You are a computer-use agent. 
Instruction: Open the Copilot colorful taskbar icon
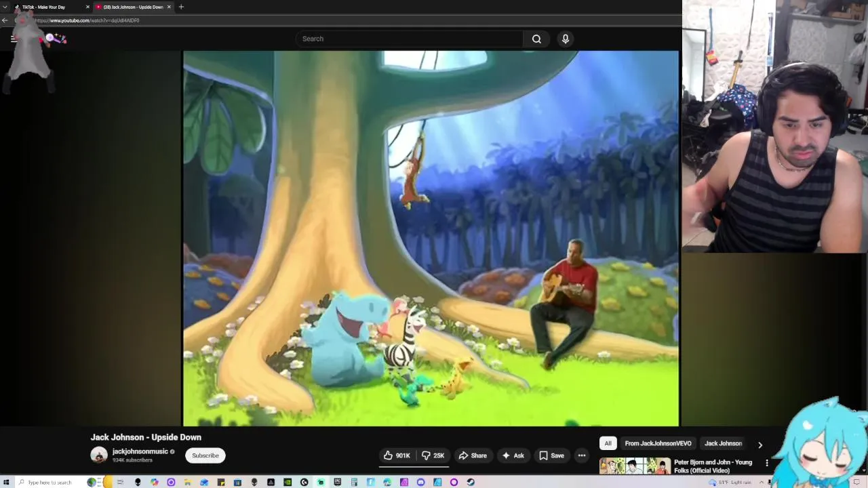[154, 482]
